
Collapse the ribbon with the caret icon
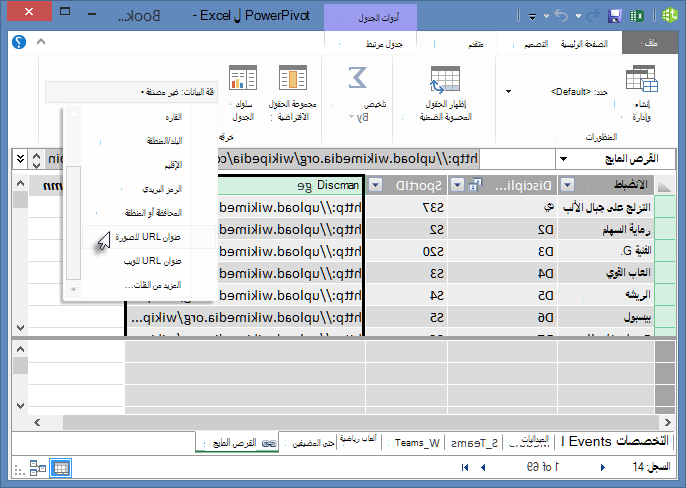tap(41, 42)
